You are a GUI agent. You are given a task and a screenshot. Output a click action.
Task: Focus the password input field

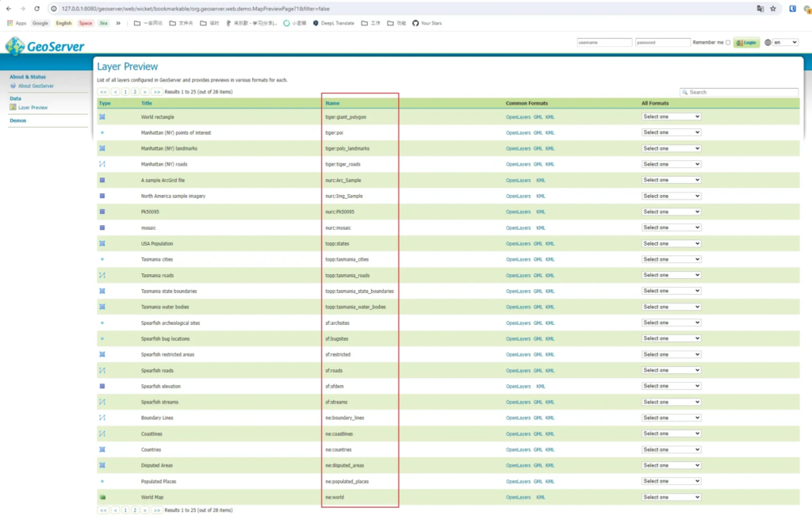[662, 43]
